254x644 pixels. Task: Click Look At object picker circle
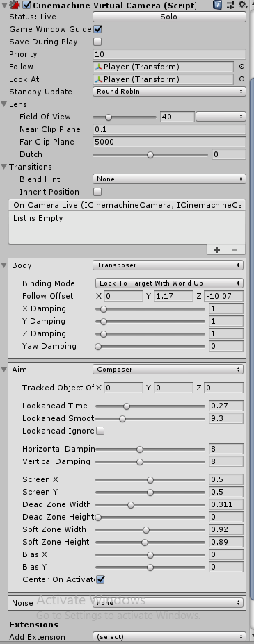[241, 79]
